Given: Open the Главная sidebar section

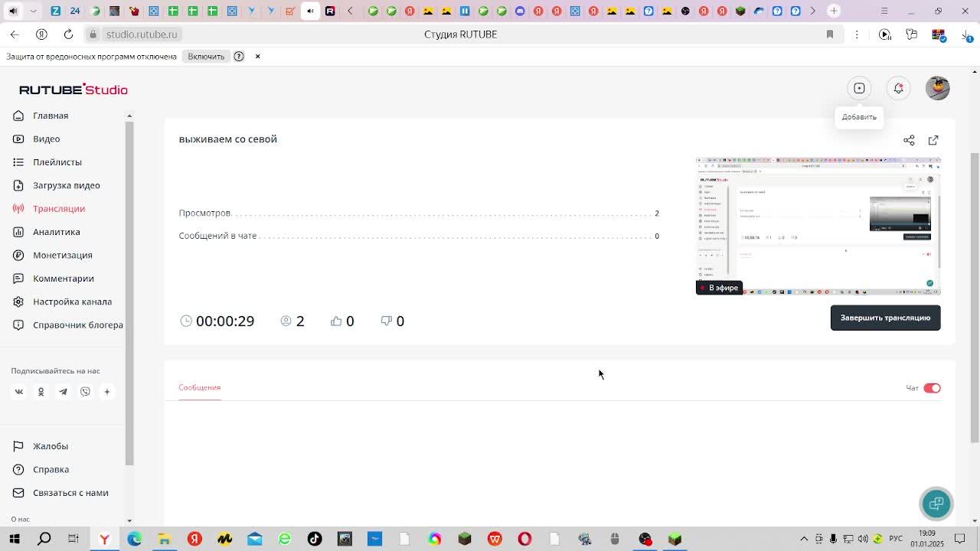Looking at the screenshot, I should (x=51, y=116).
